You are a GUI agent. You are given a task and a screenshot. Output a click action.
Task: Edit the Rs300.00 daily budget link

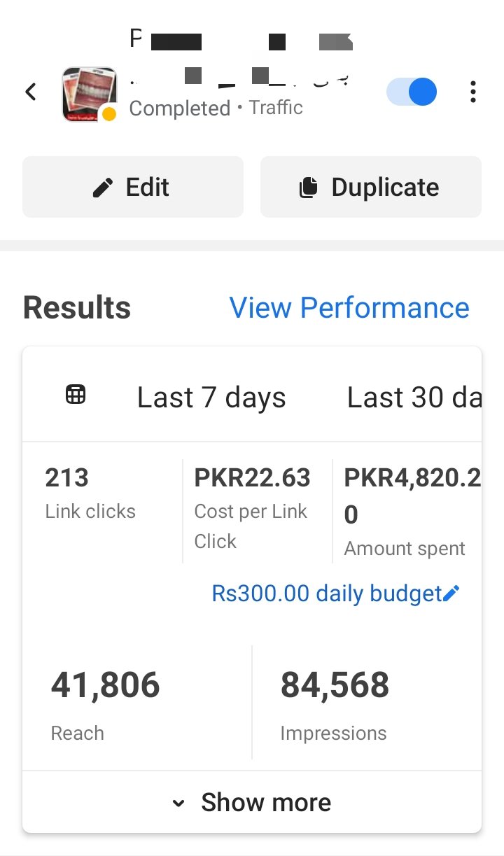tap(327, 594)
